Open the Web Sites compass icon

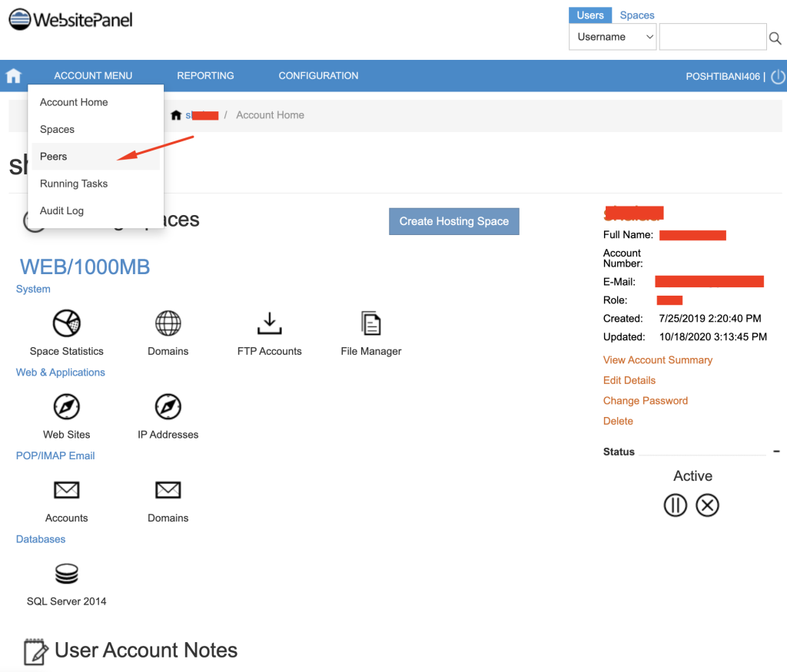click(67, 406)
